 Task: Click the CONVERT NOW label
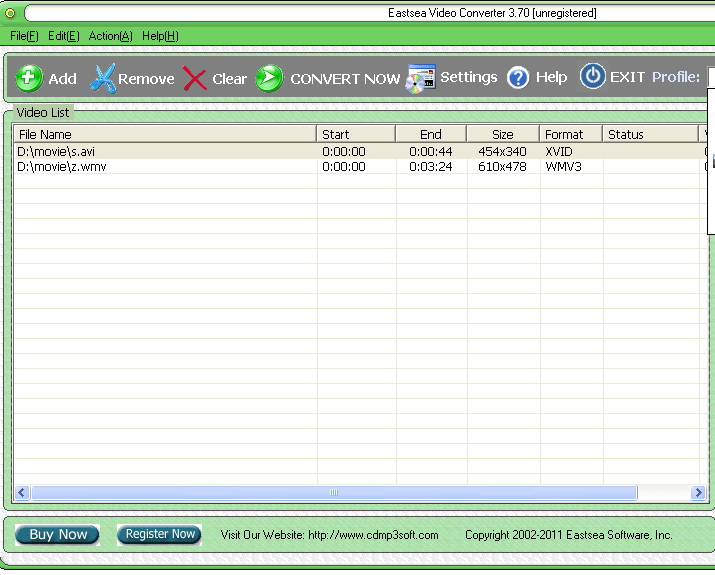(345, 79)
